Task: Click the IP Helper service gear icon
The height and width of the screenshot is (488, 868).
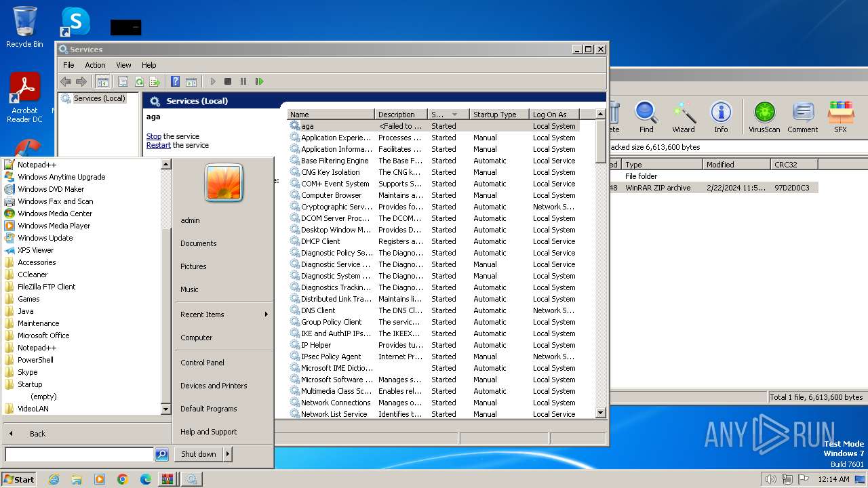Action: (x=294, y=345)
